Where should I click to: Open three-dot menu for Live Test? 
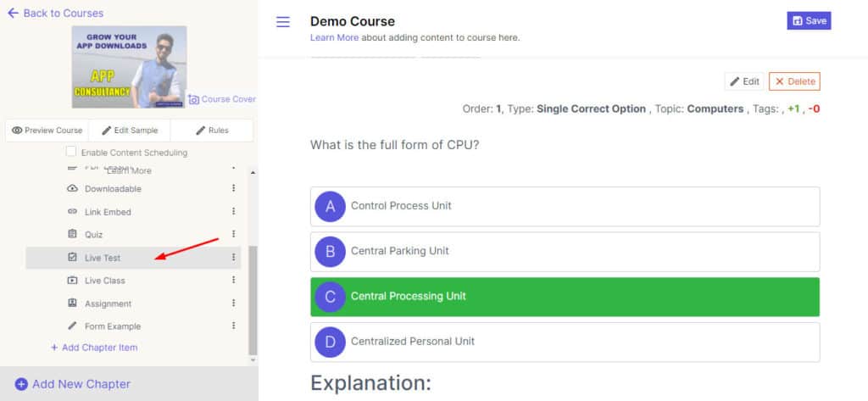(233, 258)
